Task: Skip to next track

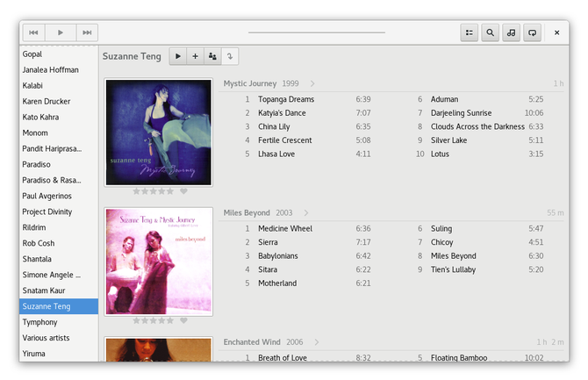Action: tap(87, 32)
